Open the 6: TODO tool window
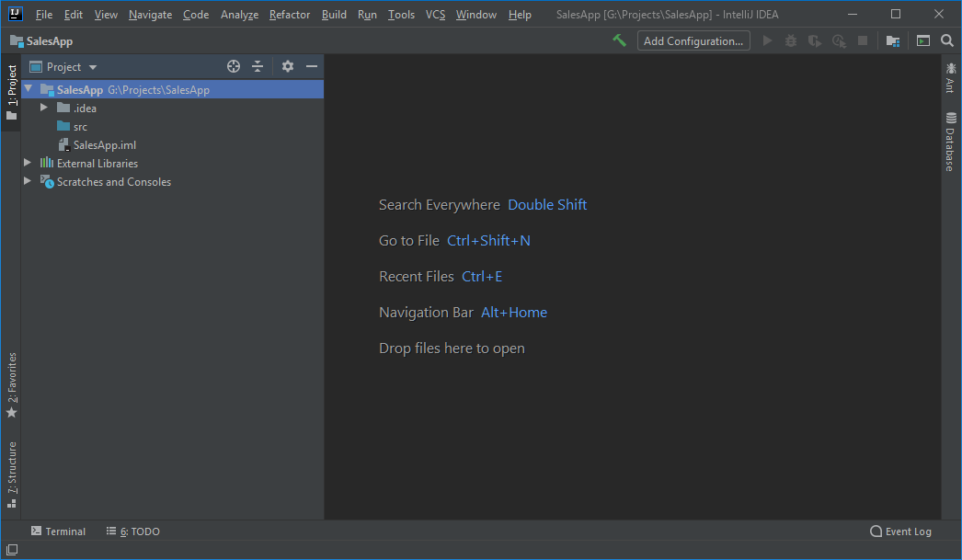The width and height of the screenshot is (962, 560). (x=133, y=531)
